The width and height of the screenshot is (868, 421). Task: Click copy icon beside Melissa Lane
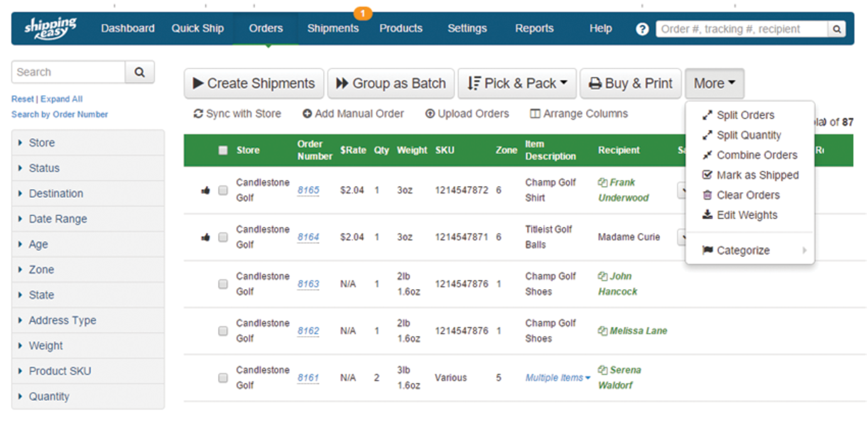click(602, 331)
